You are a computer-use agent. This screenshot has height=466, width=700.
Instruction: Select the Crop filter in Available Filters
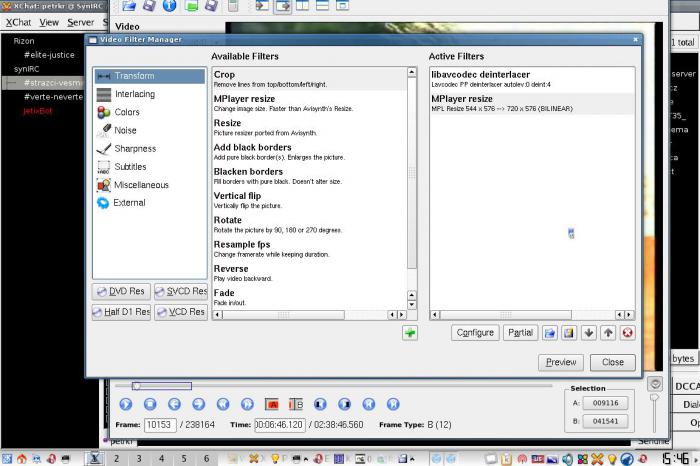[x=309, y=79]
